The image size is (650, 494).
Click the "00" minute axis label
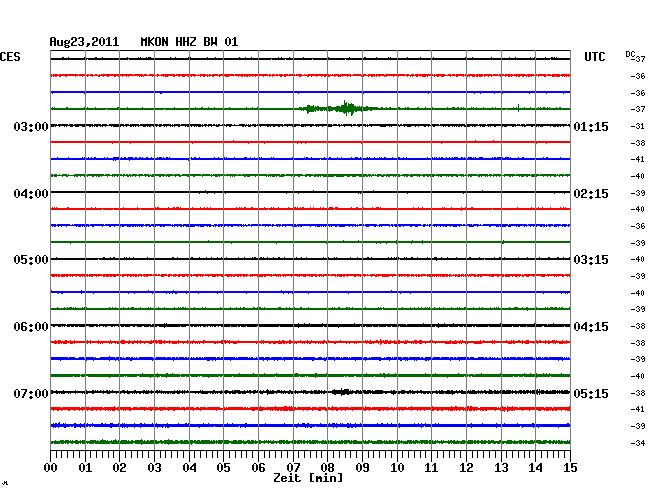tap(51, 468)
